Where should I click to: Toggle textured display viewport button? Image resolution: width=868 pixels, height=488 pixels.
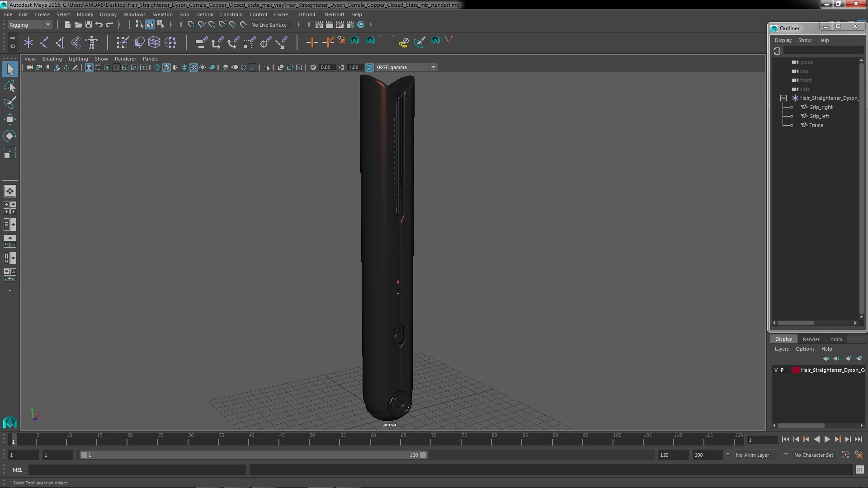coord(193,67)
